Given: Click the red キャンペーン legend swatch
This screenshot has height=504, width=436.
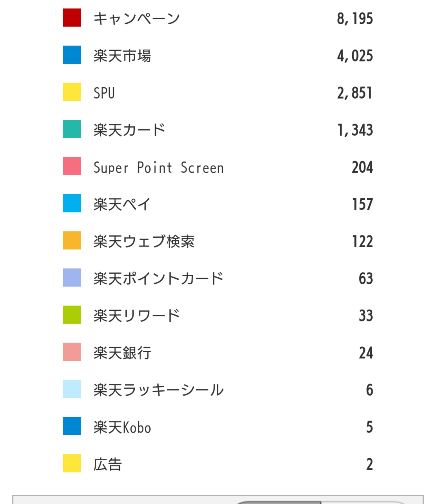Looking at the screenshot, I should (72, 18).
